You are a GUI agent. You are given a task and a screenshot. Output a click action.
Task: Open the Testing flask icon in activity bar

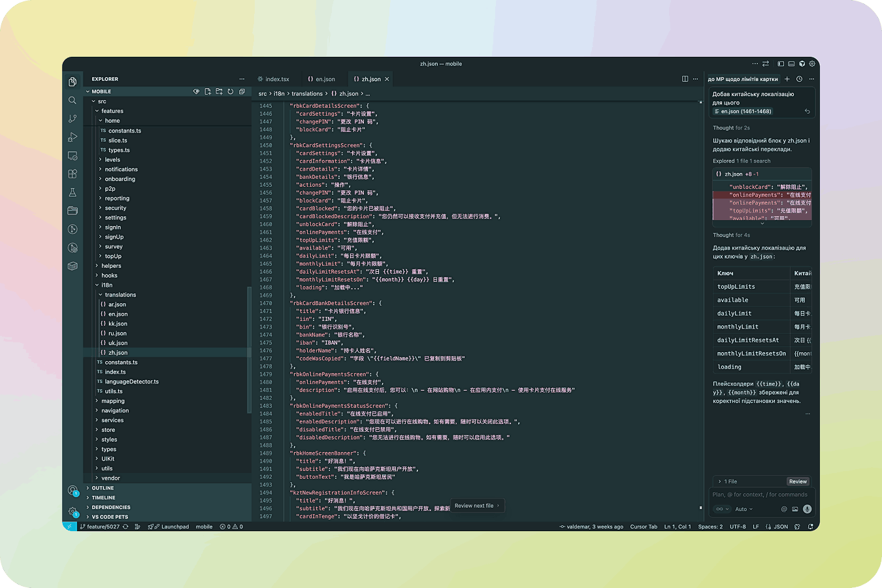(x=73, y=192)
